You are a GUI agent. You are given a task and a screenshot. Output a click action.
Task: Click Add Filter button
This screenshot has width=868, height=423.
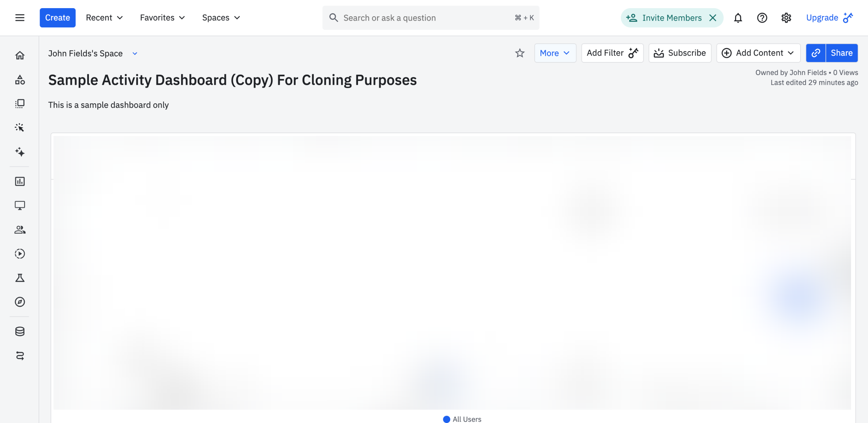[612, 53]
